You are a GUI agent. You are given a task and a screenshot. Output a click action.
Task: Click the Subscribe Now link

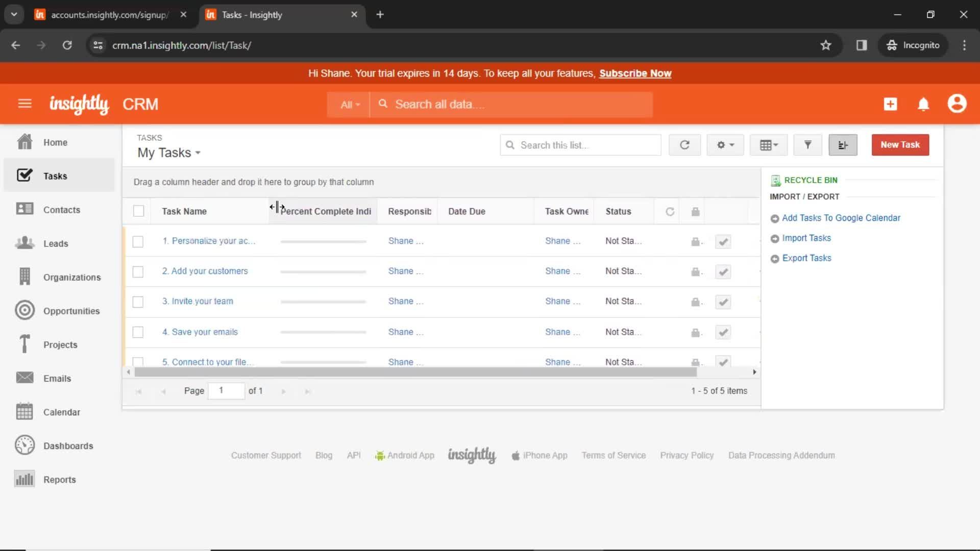pos(635,73)
